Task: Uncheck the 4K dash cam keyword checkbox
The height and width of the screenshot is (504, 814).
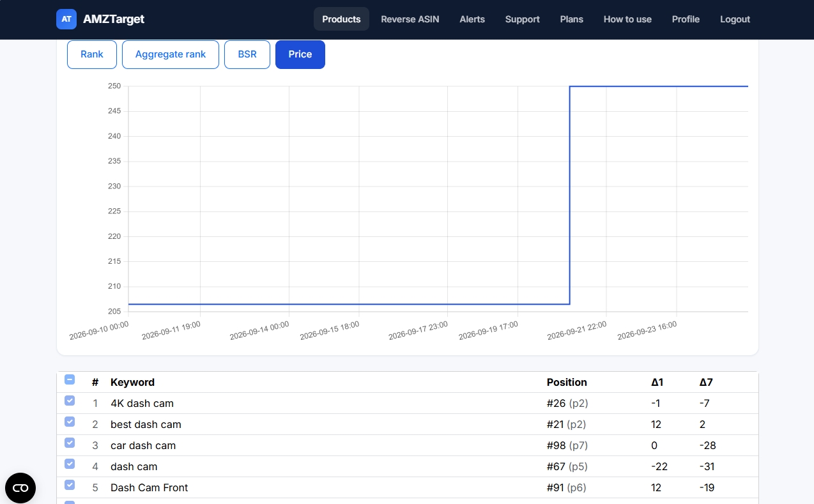Action: click(70, 401)
